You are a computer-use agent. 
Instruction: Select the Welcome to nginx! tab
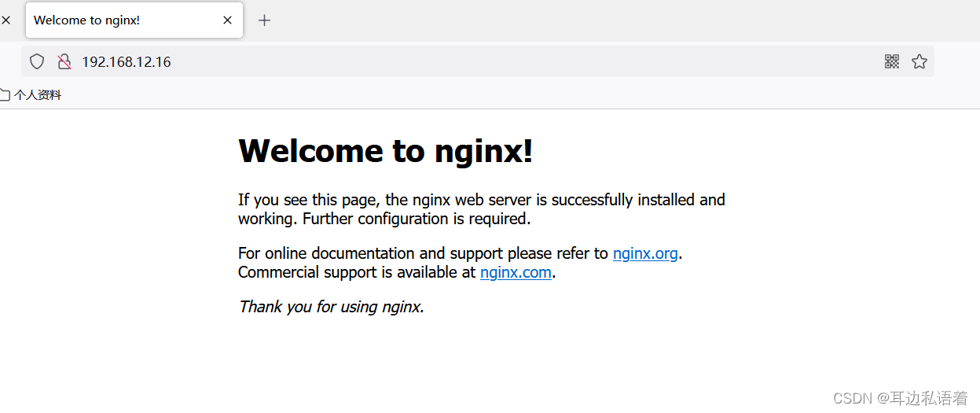pyautogui.click(x=134, y=20)
